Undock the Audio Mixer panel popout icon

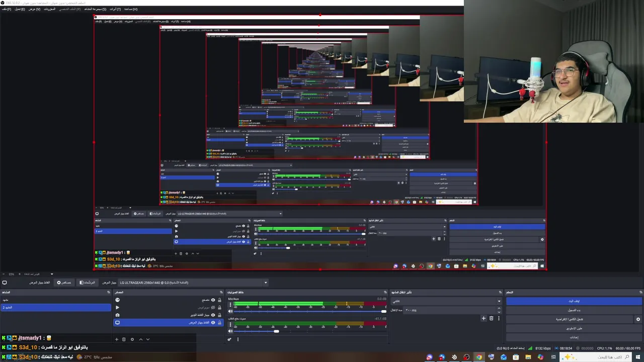point(385,292)
